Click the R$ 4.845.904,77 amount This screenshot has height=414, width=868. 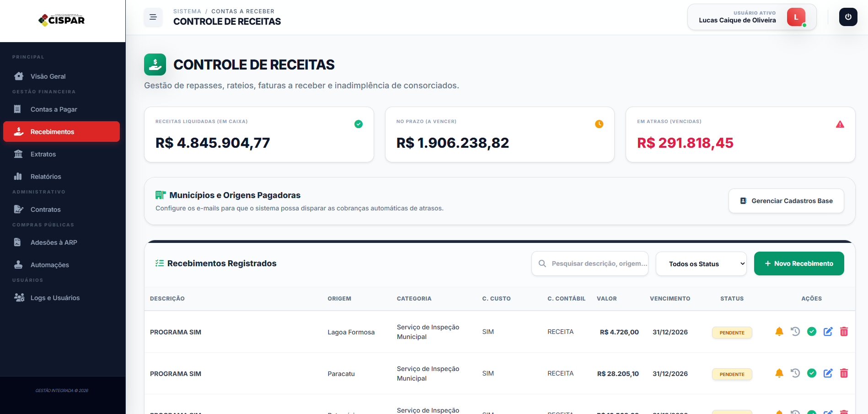tap(213, 143)
